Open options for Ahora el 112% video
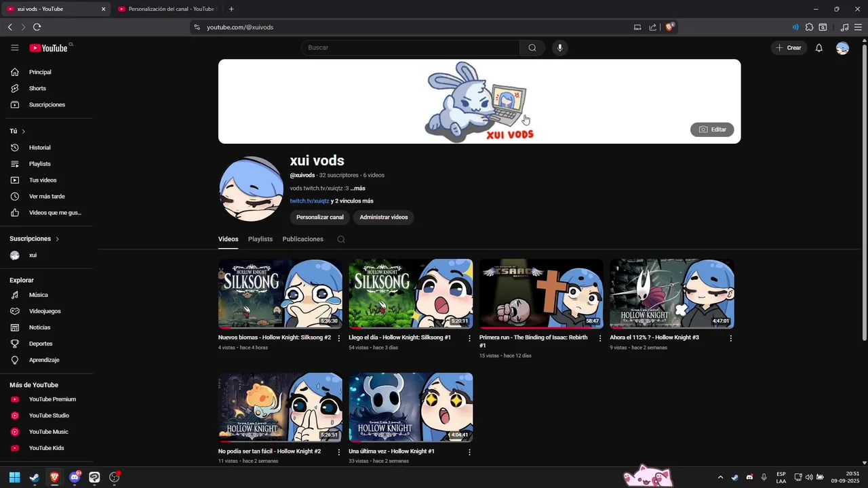Image resolution: width=868 pixels, height=488 pixels. pyautogui.click(x=730, y=338)
